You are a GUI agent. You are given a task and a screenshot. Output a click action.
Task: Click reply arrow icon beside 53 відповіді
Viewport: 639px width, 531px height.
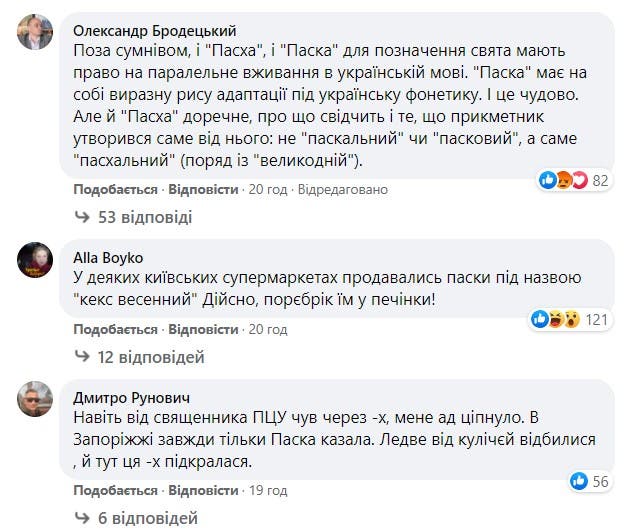(82, 217)
